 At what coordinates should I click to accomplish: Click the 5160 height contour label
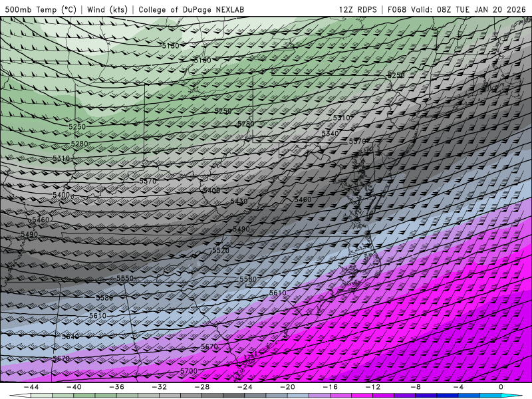[203, 60]
